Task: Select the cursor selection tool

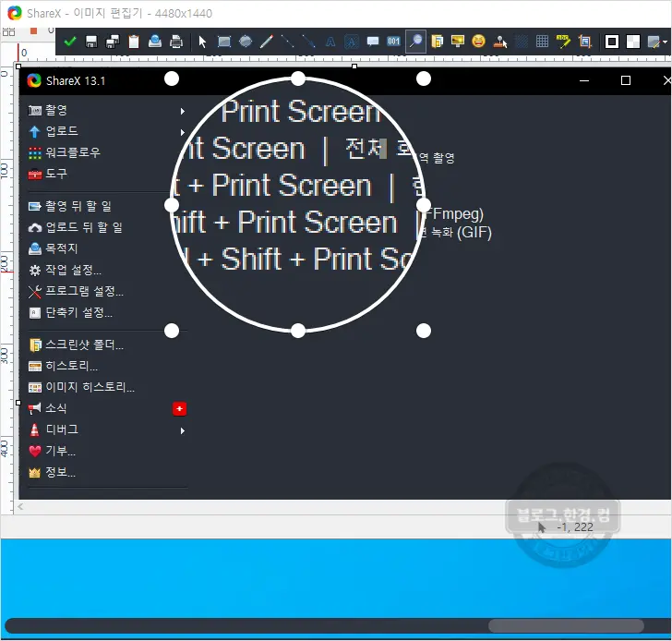Action: pos(203,42)
